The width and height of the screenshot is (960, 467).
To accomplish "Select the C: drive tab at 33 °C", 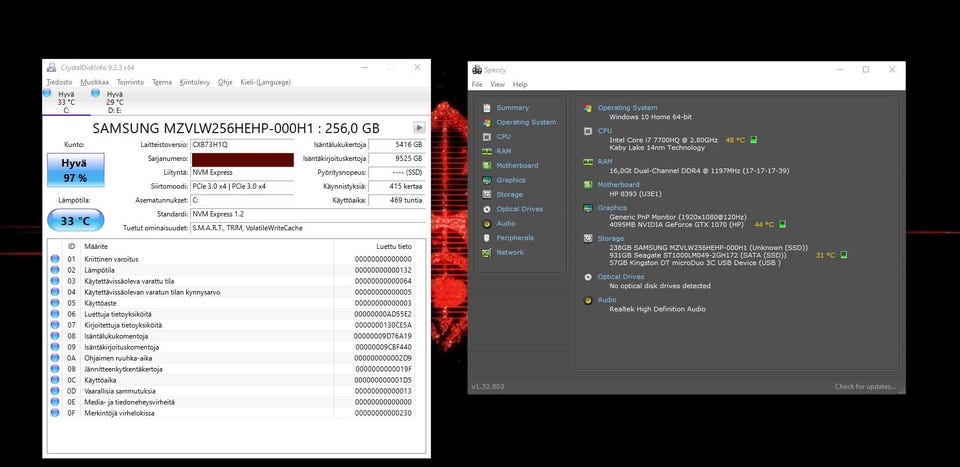I will point(66,102).
